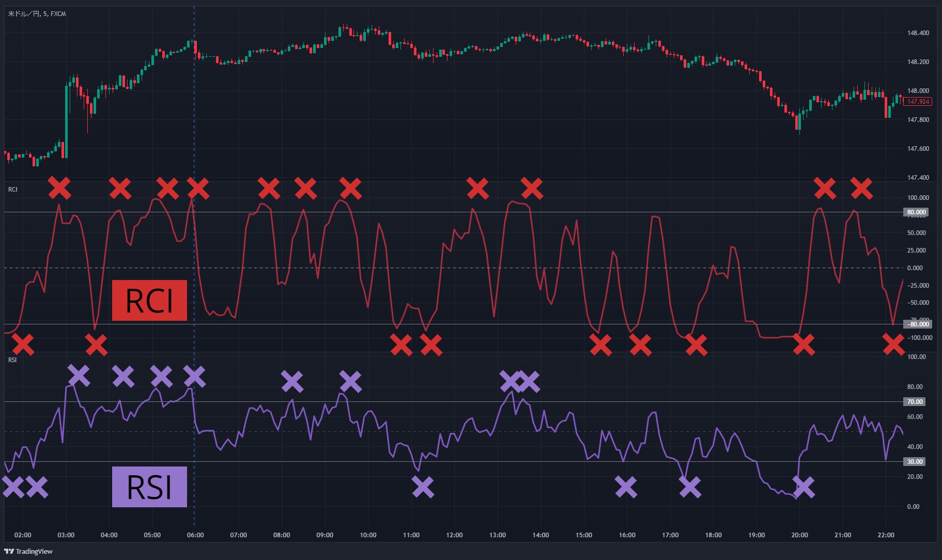Image resolution: width=942 pixels, height=560 pixels.
Task: Select the purple X below RSI near 16:00
Action: click(626, 487)
